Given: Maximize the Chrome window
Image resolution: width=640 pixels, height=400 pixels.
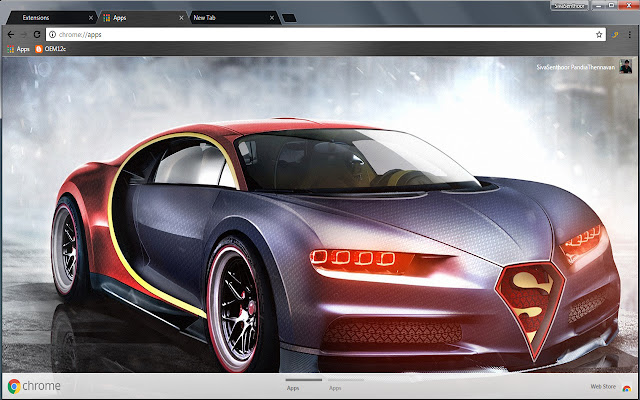Looking at the screenshot, I should click(611, 6).
